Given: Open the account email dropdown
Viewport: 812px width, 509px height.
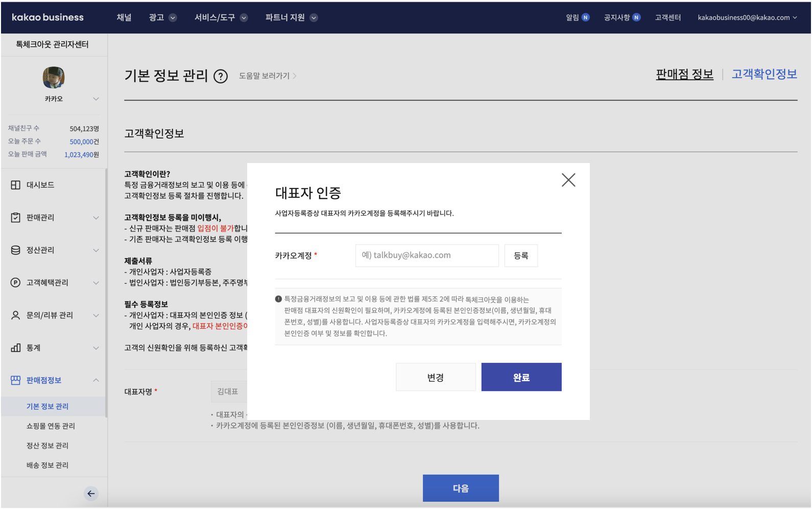Looking at the screenshot, I should point(747,17).
